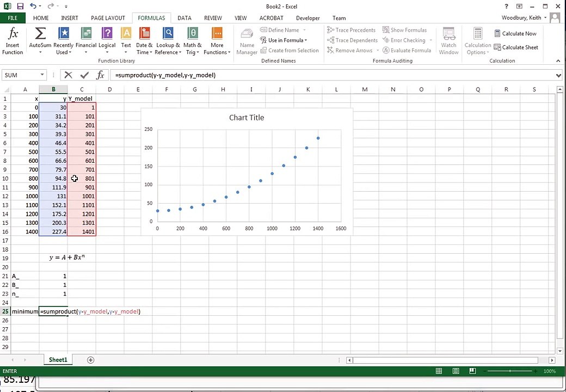Expand the Name Box dropdown
This screenshot has width=566, height=392.
tap(42, 75)
